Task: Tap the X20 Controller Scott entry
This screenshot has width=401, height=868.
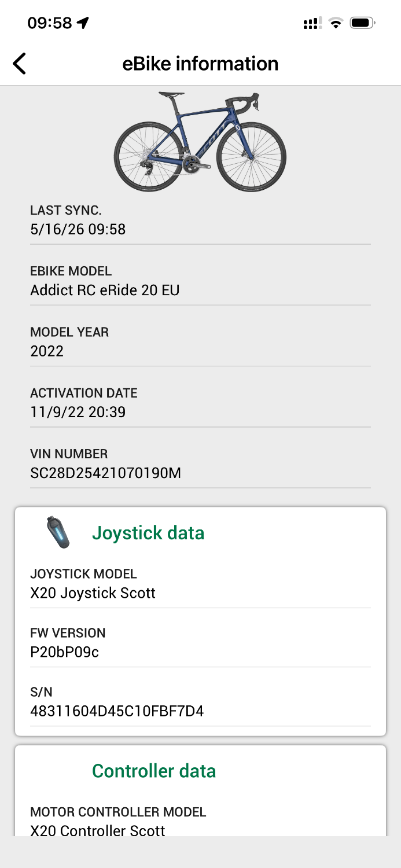Action: pos(98,831)
